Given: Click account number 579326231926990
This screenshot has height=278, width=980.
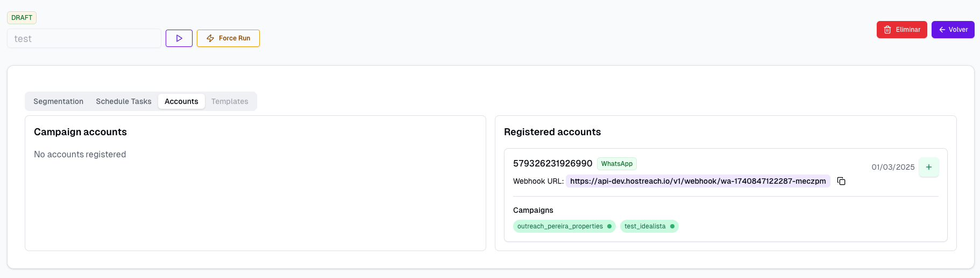Looking at the screenshot, I should tap(552, 163).
